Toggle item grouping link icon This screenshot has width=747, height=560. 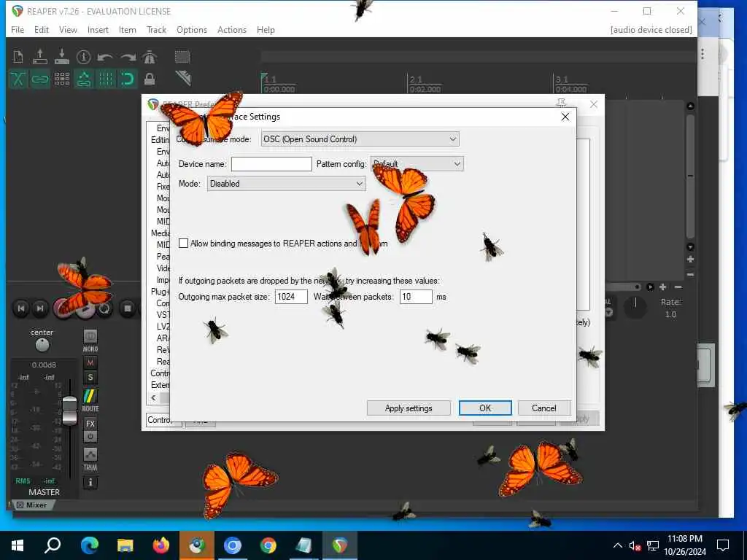point(40,79)
